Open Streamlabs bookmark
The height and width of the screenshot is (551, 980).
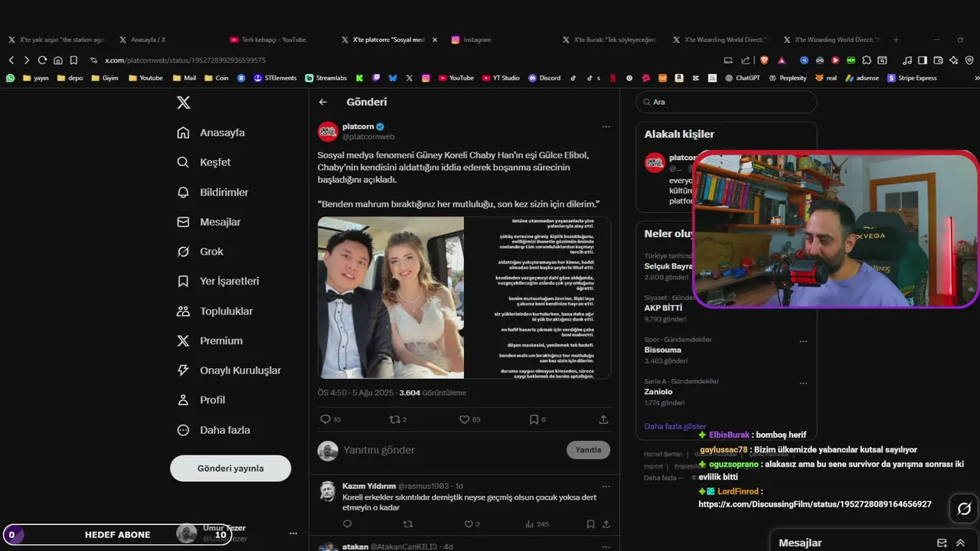(x=326, y=78)
